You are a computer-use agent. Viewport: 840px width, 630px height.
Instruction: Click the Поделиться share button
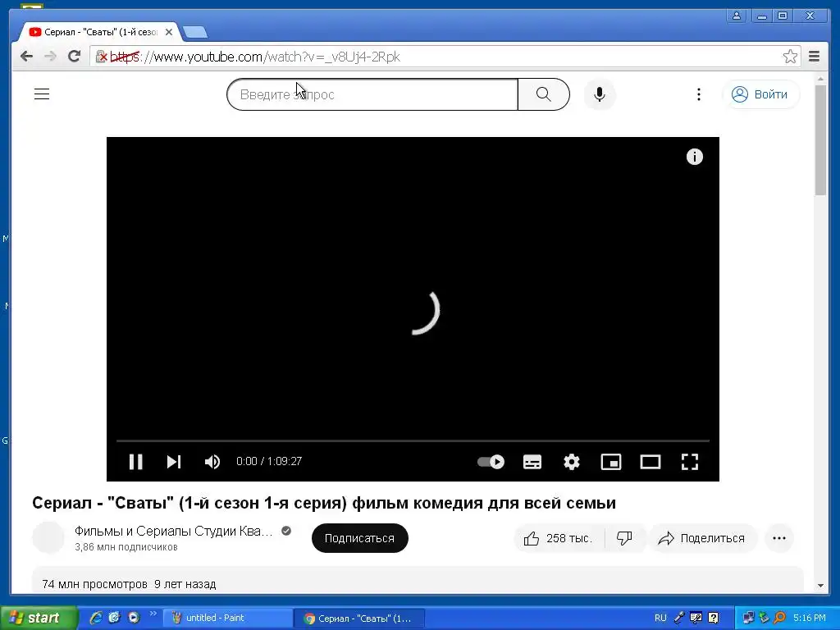(x=702, y=538)
